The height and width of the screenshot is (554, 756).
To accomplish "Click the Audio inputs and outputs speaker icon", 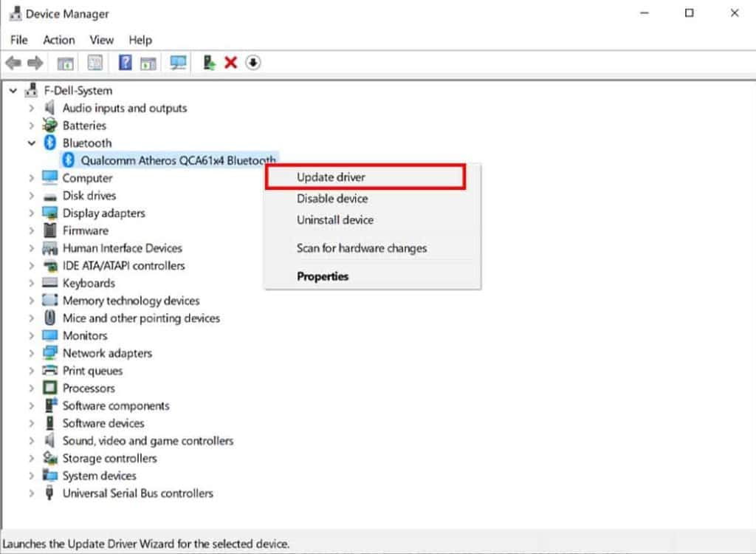I will click(49, 108).
